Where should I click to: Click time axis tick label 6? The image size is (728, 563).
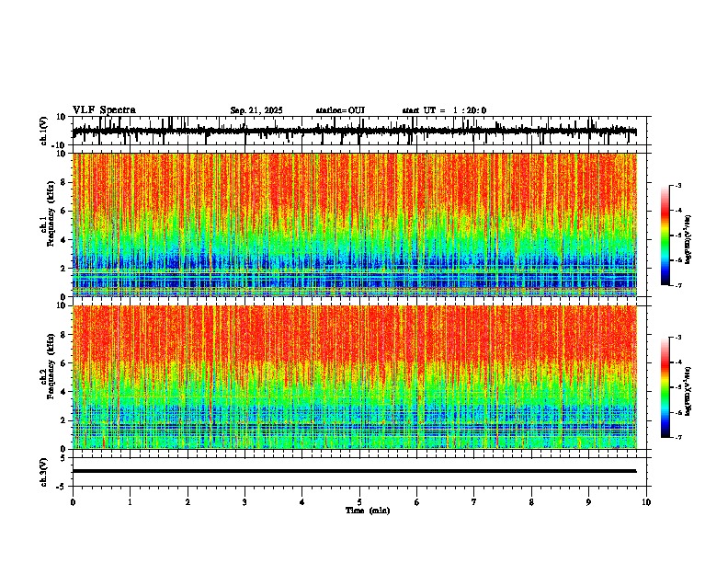[x=416, y=502]
